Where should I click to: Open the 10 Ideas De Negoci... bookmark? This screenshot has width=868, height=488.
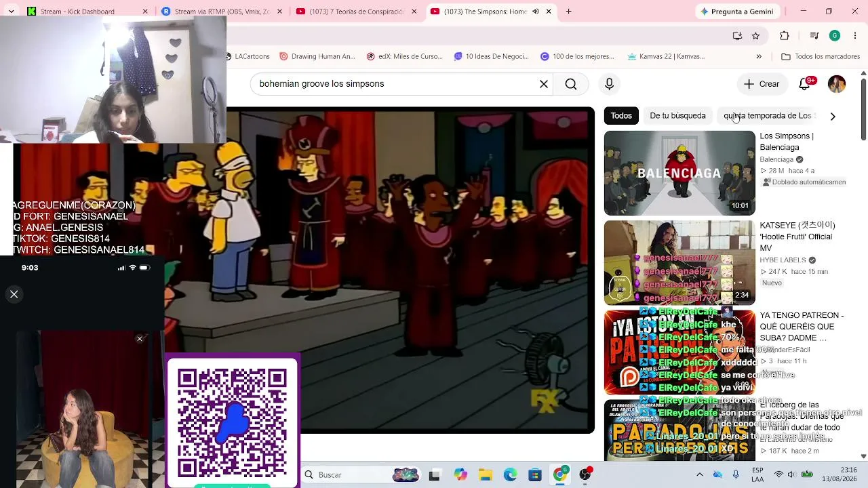pos(492,56)
